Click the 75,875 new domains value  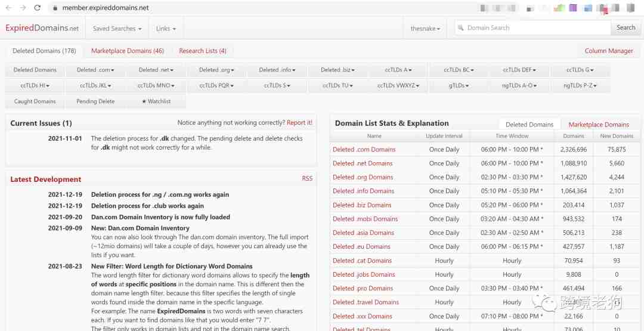click(617, 150)
